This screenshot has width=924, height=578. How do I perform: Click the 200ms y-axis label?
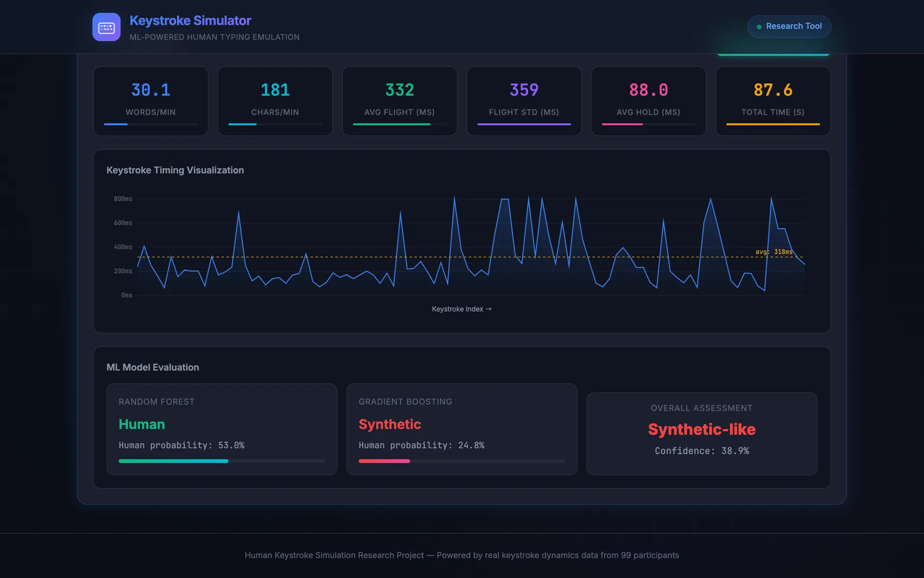(123, 271)
